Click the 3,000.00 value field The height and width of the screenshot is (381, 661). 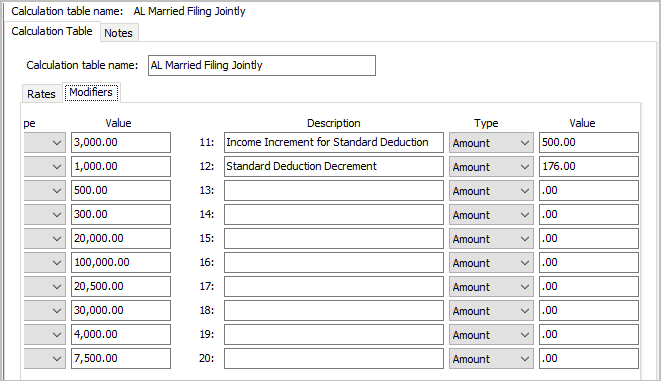tap(121, 142)
